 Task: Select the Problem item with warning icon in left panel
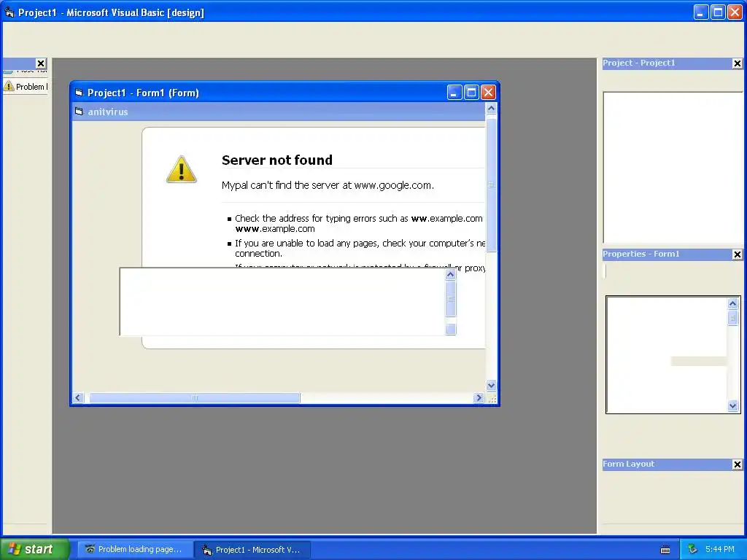click(26, 87)
